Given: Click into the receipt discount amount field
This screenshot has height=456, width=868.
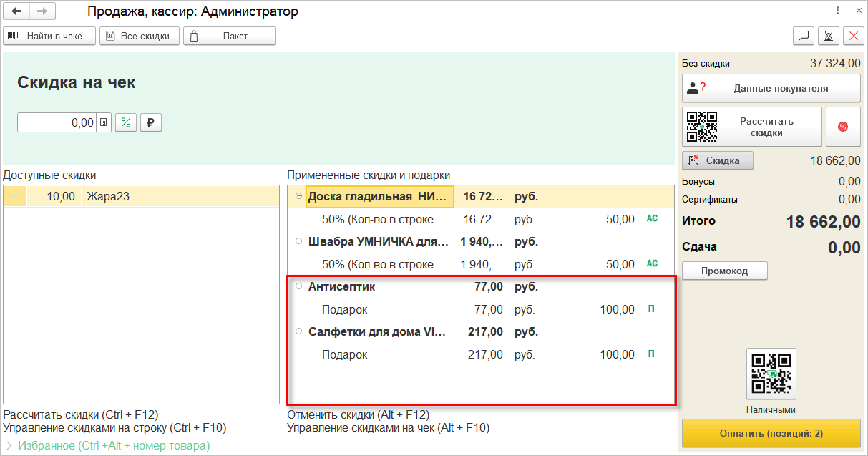Looking at the screenshot, I should pyautogui.click(x=57, y=122).
